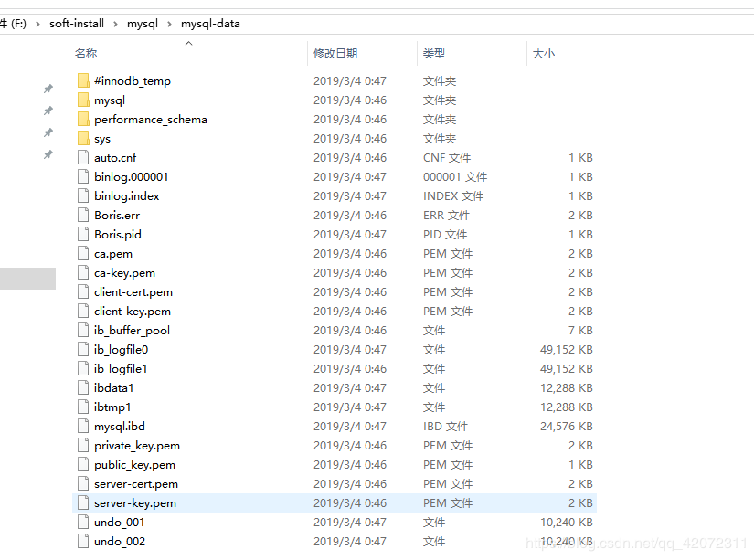The height and width of the screenshot is (560, 754).
Task: Select the Boris.err file icon
Action: click(x=83, y=216)
